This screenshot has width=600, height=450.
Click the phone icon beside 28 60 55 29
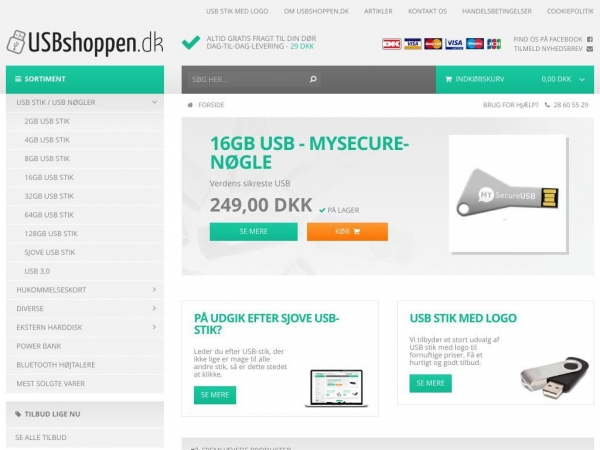pos(547,105)
